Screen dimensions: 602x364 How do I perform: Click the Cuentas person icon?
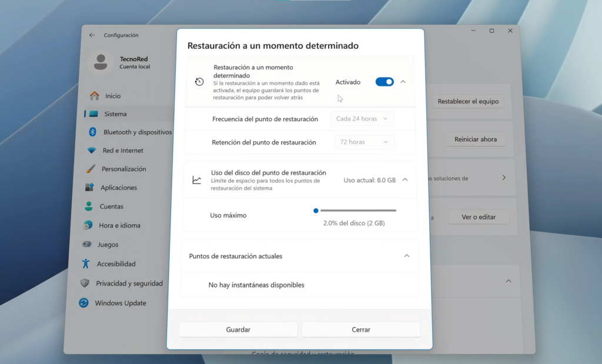(x=89, y=206)
